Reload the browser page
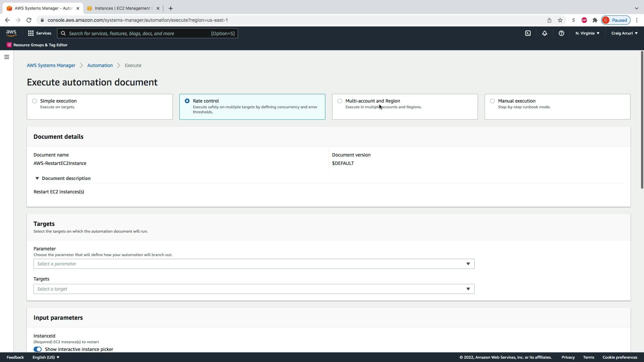 point(29,20)
